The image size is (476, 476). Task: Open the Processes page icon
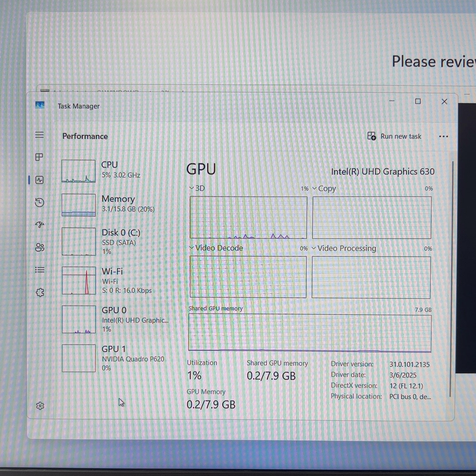coord(39,157)
